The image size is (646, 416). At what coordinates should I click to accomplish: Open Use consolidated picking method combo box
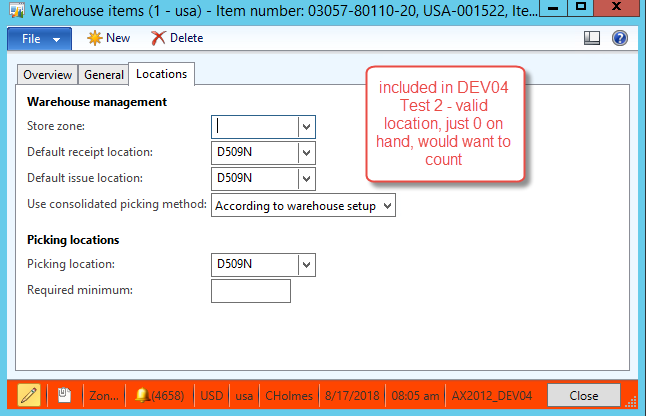303,205
